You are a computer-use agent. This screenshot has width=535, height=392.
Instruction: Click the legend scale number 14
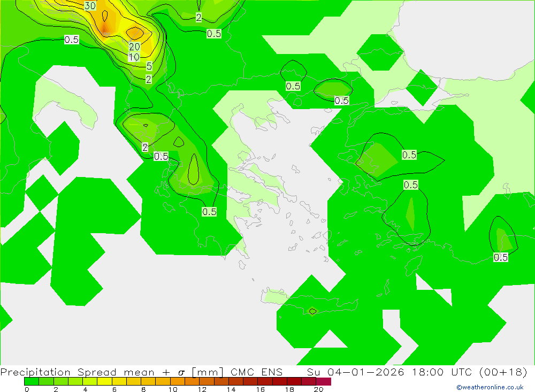231,389
